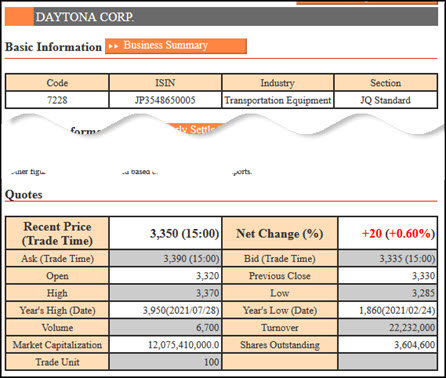This screenshot has height=378, width=446.
Task: Select the Previous Close label
Action: pyautogui.click(x=280, y=276)
